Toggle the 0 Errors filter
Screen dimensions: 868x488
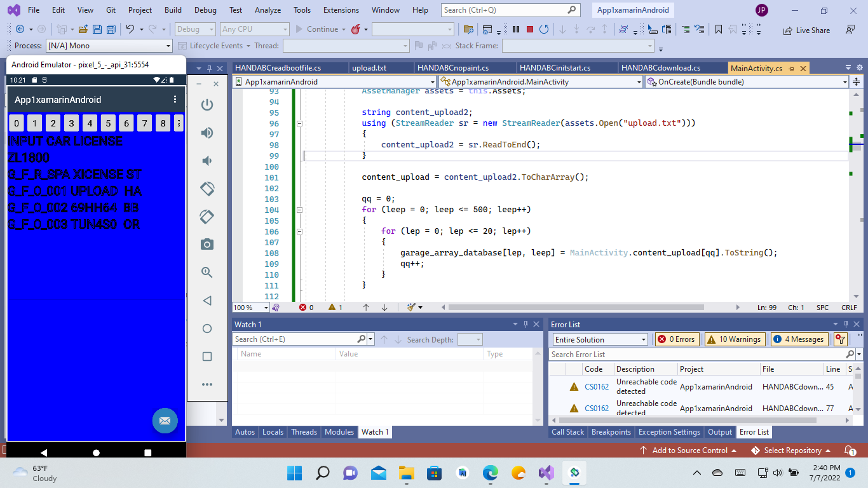[677, 339]
